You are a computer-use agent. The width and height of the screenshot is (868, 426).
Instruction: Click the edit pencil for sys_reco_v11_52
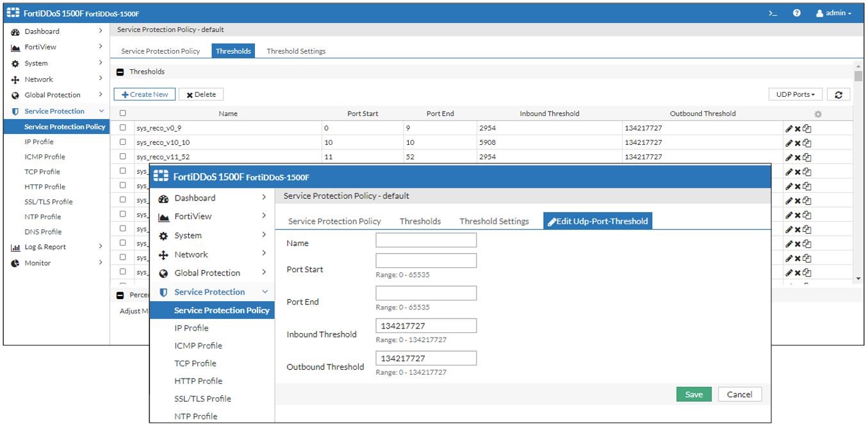tap(789, 157)
